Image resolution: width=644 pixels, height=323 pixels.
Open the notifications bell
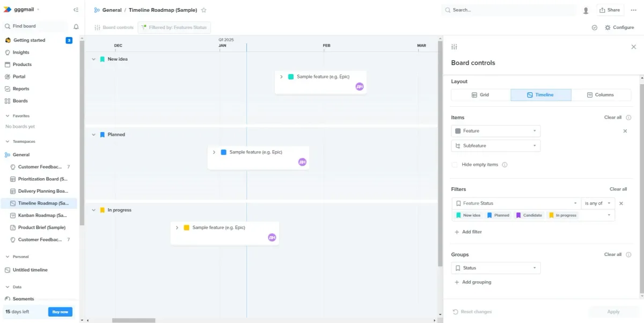coord(76,26)
